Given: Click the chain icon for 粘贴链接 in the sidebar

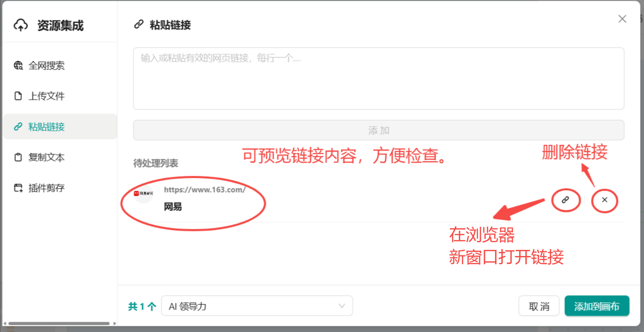Looking at the screenshot, I should 19,127.
